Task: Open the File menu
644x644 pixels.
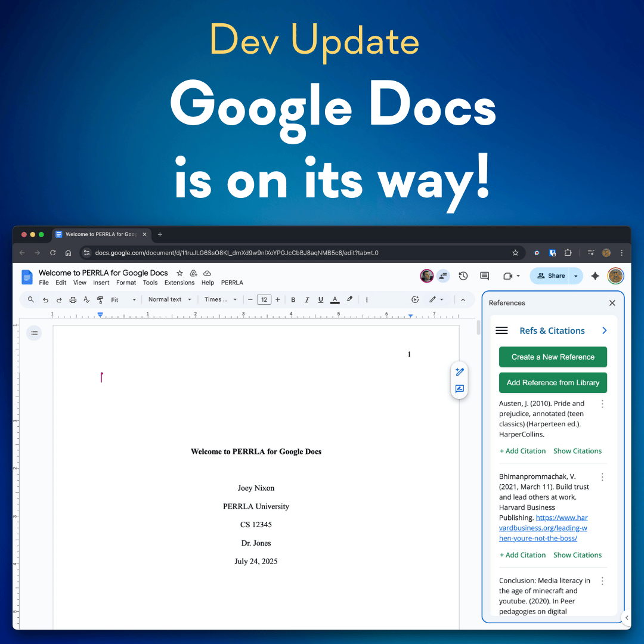Action: pos(44,283)
